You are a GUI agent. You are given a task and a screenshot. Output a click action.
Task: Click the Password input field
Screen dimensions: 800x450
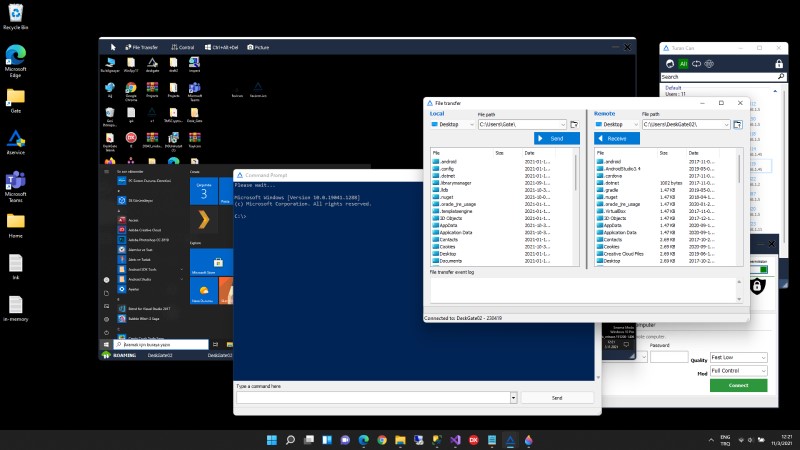(x=669, y=357)
